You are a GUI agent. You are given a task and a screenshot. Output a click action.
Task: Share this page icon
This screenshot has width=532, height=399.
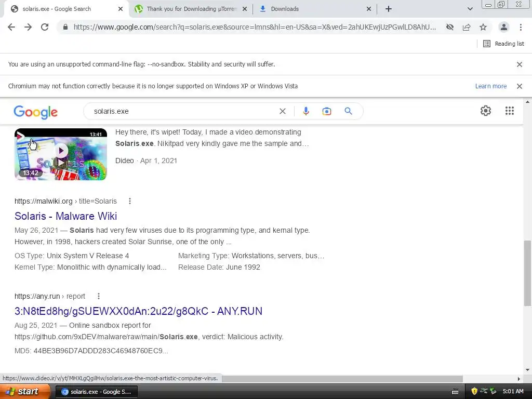pyautogui.click(x=467, y=27)
